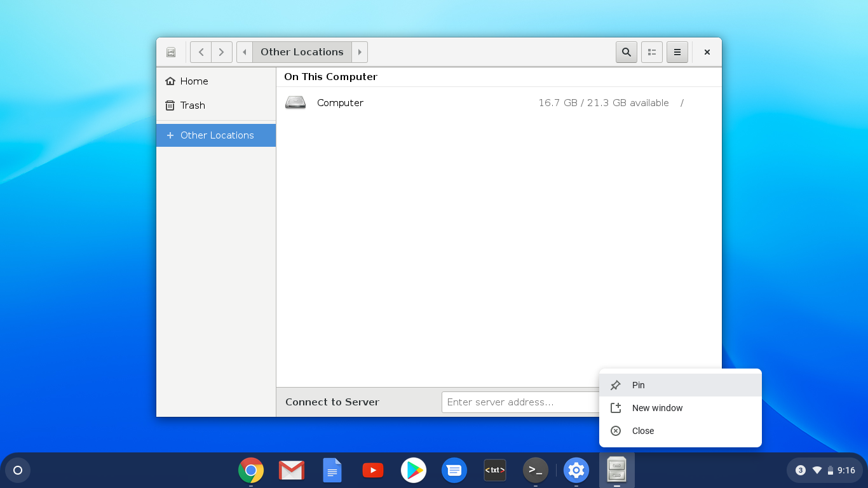This screenshot has width=868, height=488.
Task: Click the 16.7 GB / 21.3 GB available text
Action: (604, 103)
